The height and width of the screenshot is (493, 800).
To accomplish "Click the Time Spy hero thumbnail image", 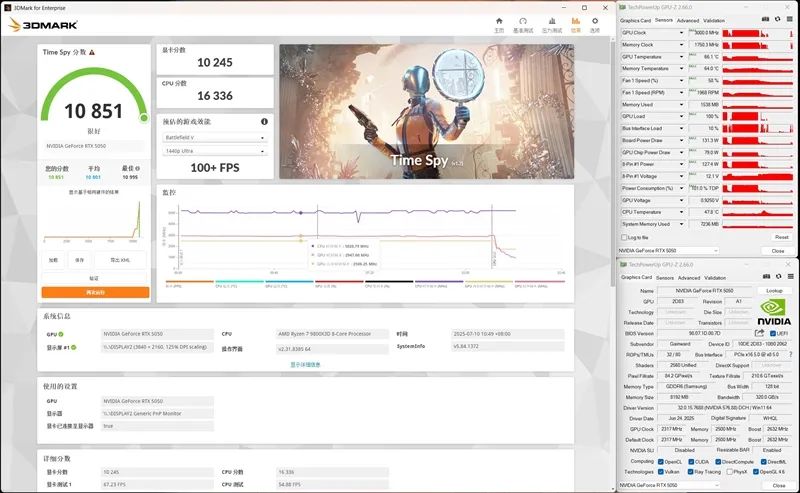I will (x=427, y=111).
